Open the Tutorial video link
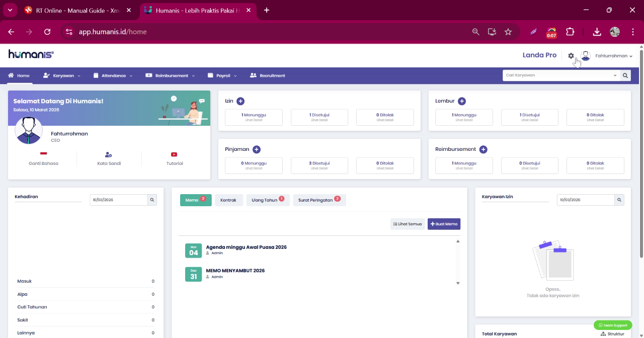 175,159
